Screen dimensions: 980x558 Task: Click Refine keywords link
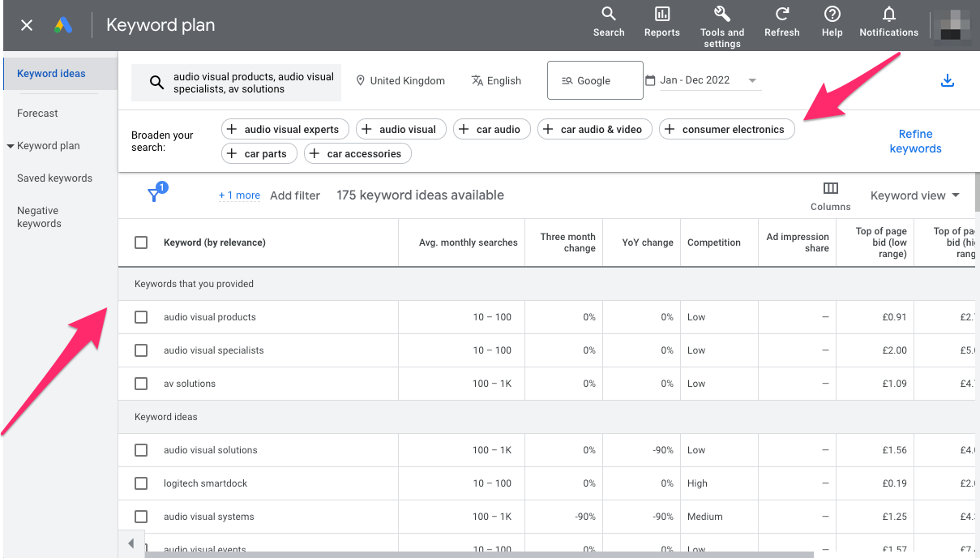915,141
